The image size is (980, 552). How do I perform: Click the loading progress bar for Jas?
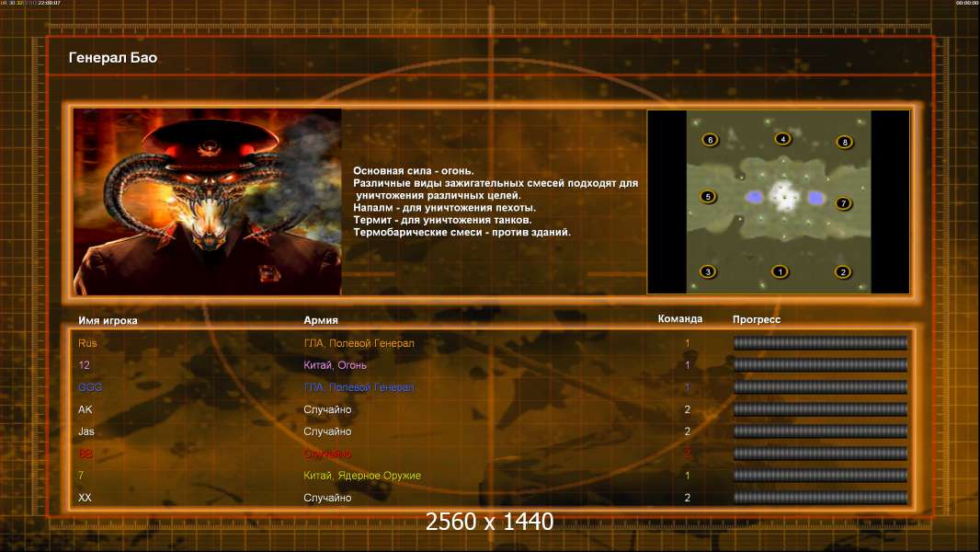[x=820, y=431]
